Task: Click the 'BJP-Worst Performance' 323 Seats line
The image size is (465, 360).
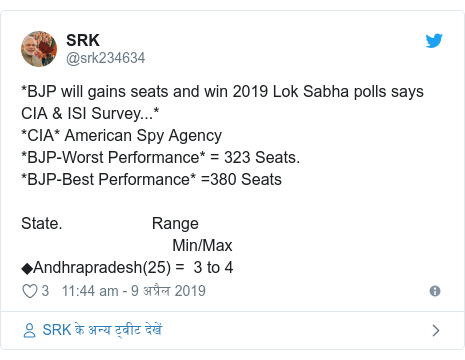Action: pyautogui.click(x=160, y=157)
